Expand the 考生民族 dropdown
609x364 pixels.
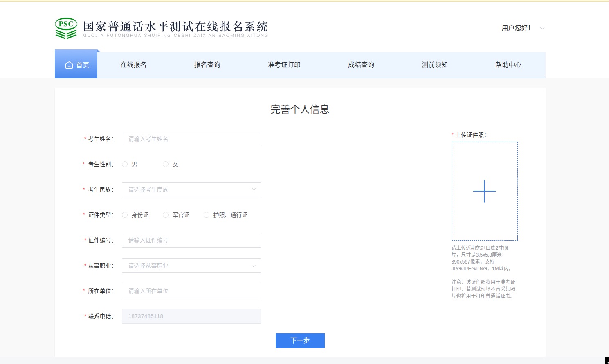(x=191, y=190)
